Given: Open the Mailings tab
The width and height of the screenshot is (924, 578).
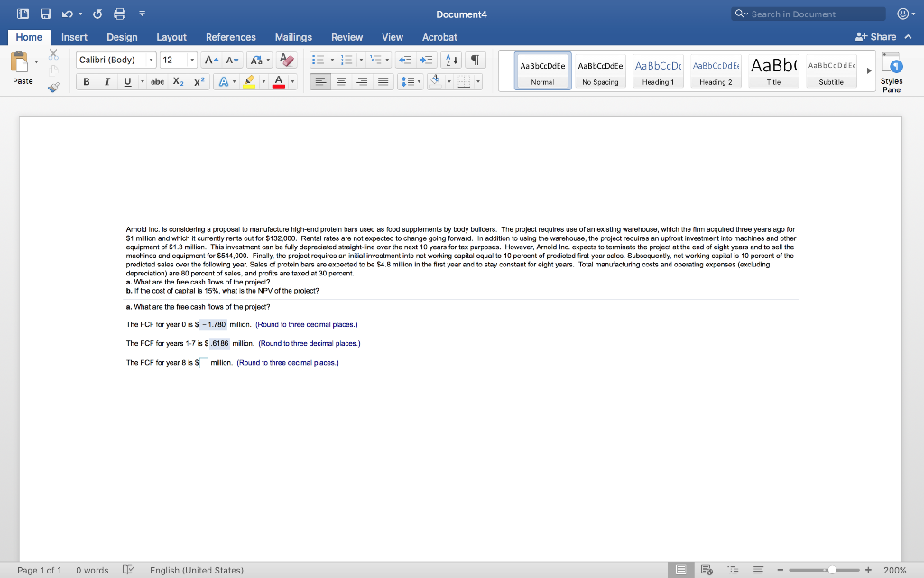Looking at the screenshot, I should (293, 37).
